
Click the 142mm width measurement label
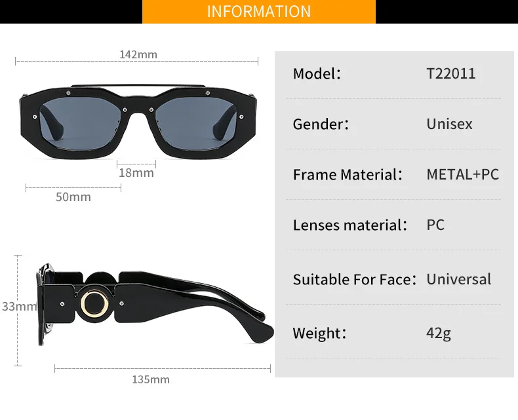tap(138, 54)
